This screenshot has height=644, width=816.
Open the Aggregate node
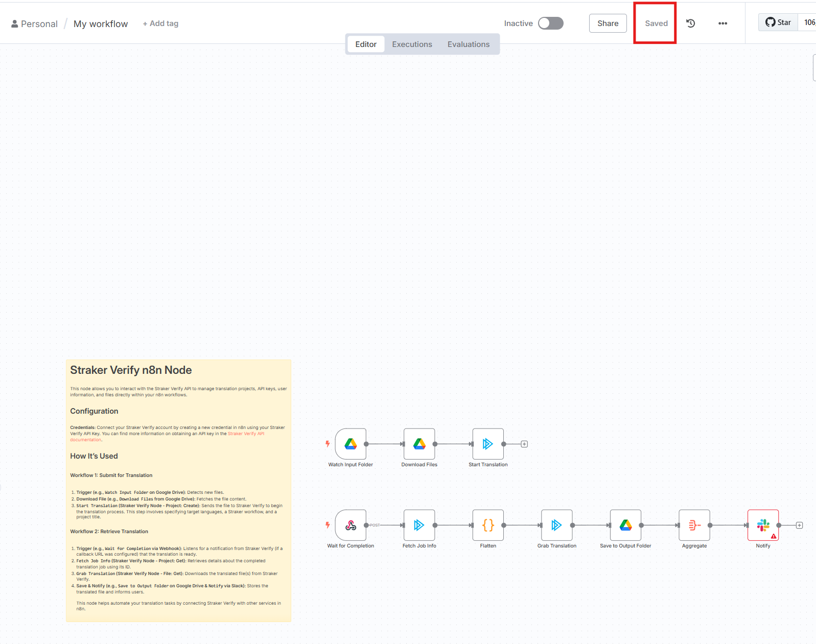tap(694, 525)
